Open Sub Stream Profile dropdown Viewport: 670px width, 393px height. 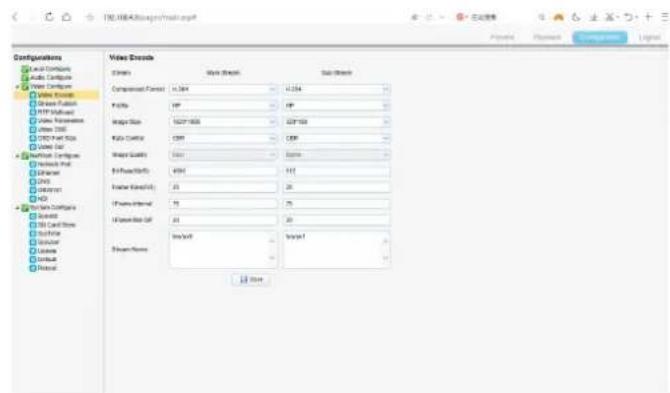[336, 106]
